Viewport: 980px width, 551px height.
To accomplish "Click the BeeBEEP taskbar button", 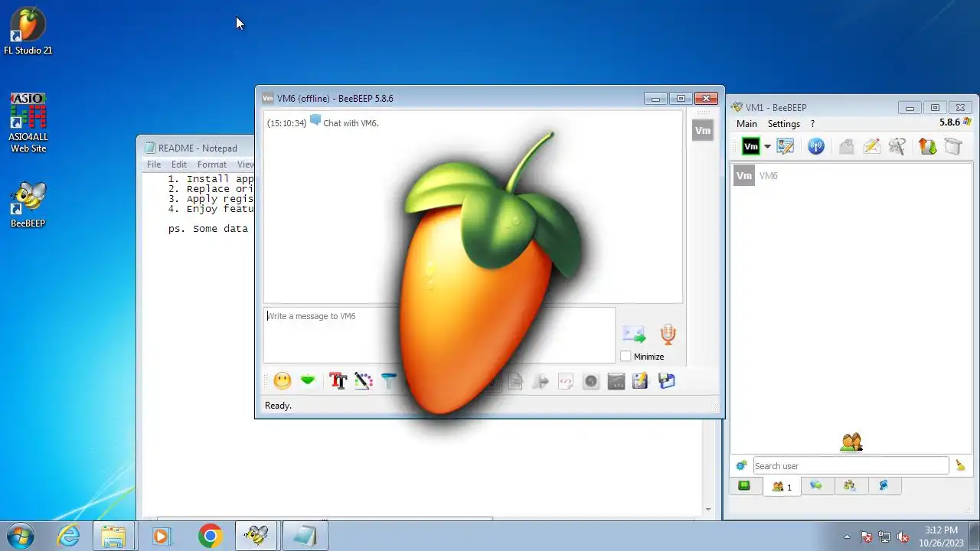I will (x=256, y=536).
